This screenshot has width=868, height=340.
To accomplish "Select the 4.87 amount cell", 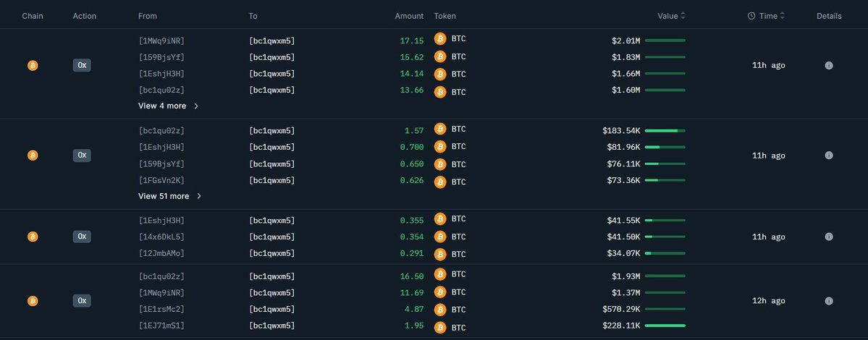I will [414, 310].
